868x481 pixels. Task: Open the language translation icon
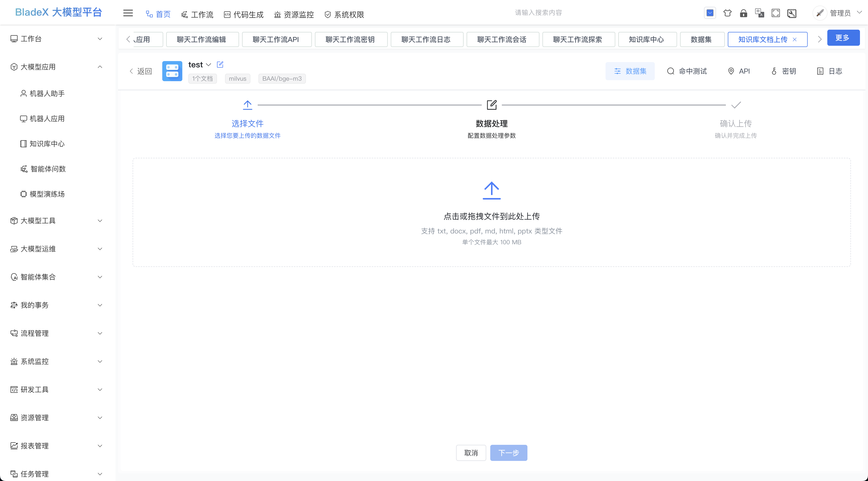click(759, 13)
